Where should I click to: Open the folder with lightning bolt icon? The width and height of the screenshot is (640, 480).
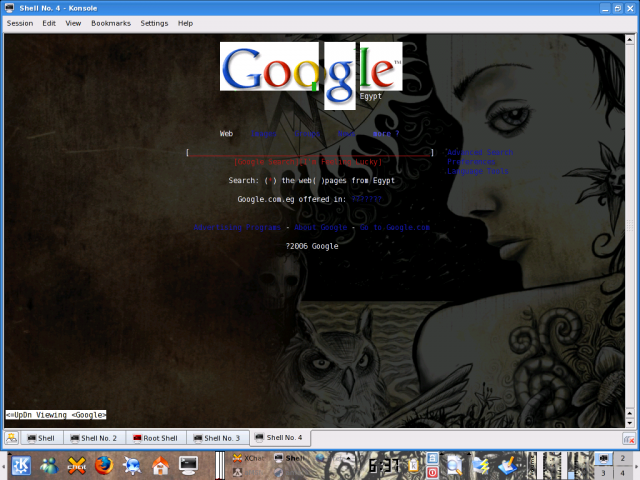(x=481, y=465)
